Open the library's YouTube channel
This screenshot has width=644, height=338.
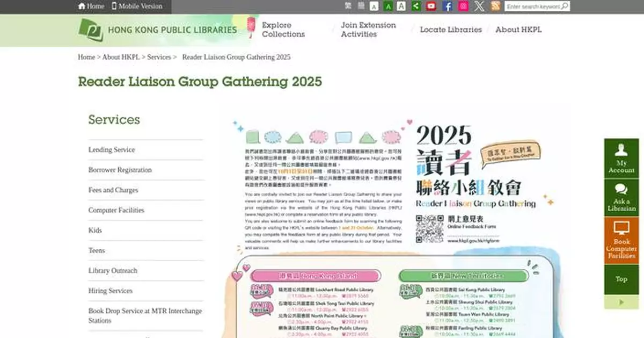(430, 6)
